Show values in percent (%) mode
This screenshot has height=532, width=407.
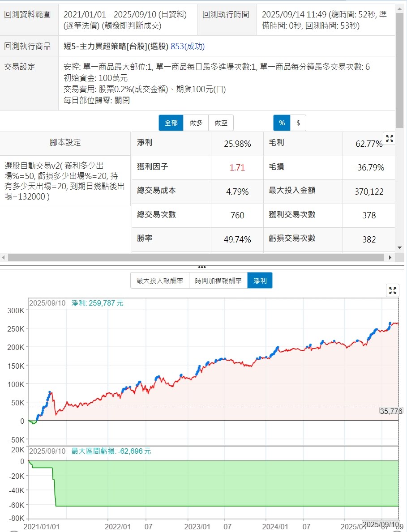(282, 123)
